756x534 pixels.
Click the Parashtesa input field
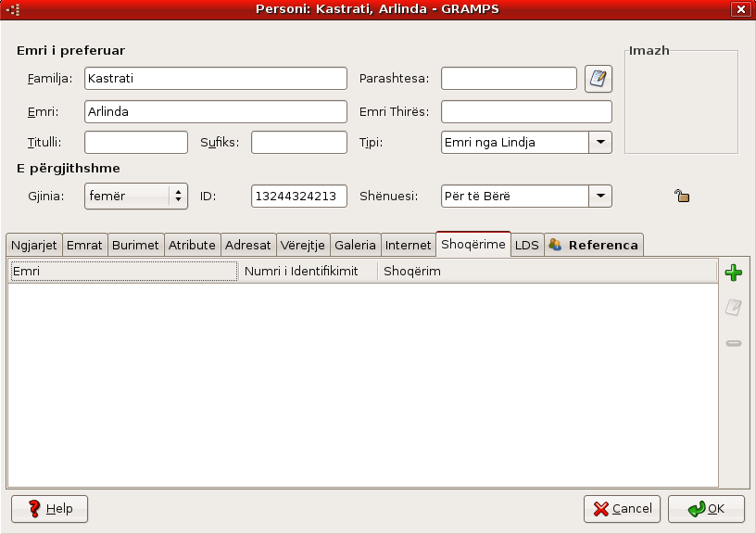click(x=509, y=78)
